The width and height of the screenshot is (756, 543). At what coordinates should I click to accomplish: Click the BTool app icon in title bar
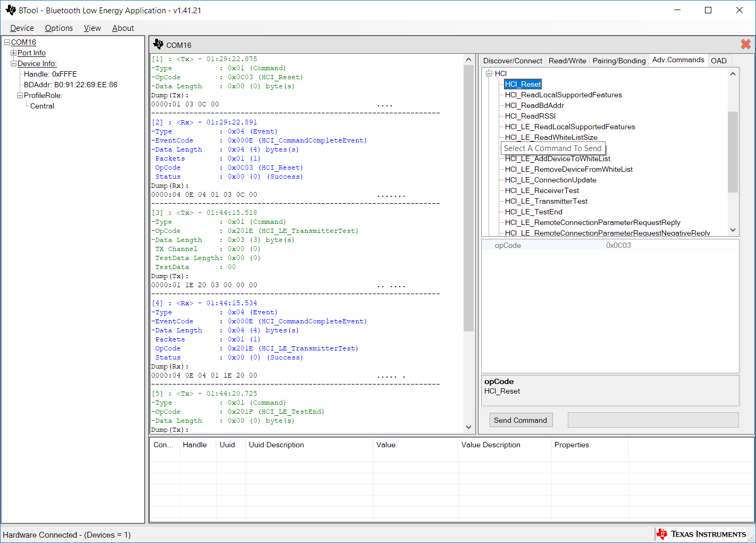tap(11, 10)
